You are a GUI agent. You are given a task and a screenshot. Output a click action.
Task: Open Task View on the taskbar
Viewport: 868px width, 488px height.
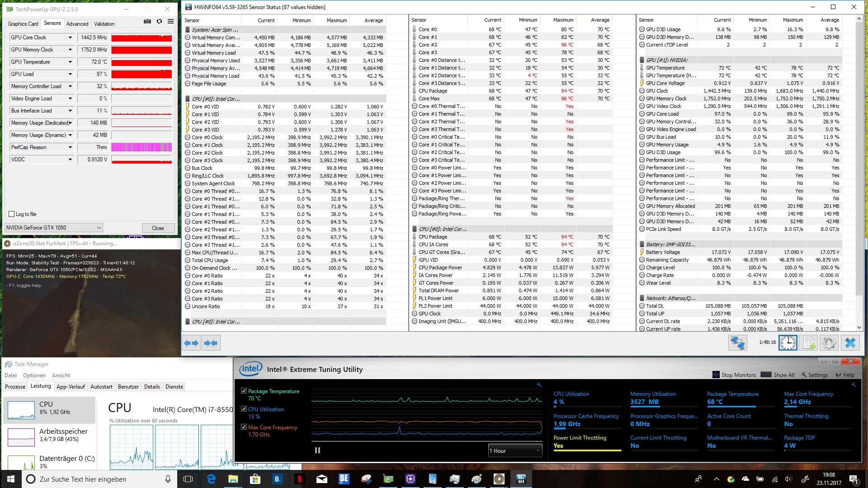point(188,479)
